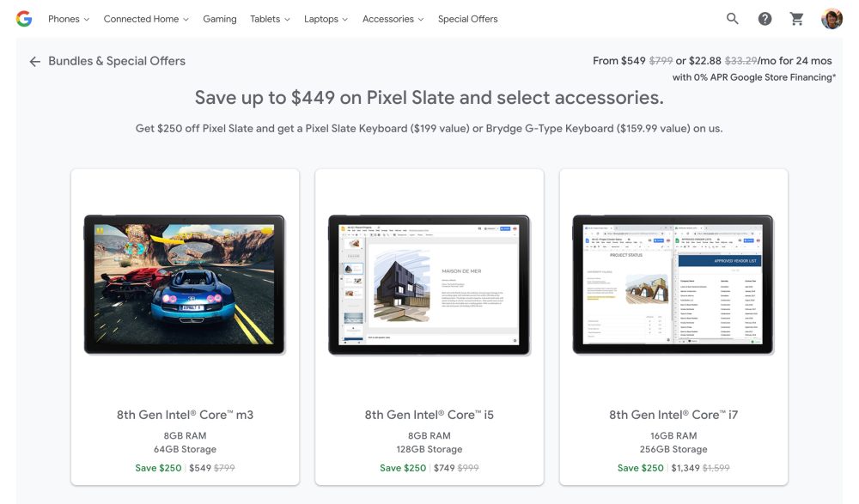Click the Google logo icon
Image resolution: width=859 pixels, height=504 pixels.
pyautogui.click(x=24, y=19)
